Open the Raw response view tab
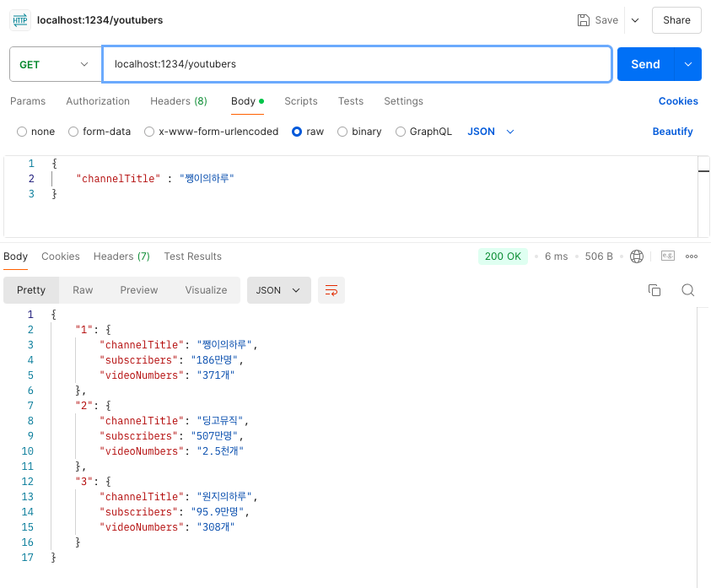The height and width of the screenshot is (588, 711). coord(83,290)
